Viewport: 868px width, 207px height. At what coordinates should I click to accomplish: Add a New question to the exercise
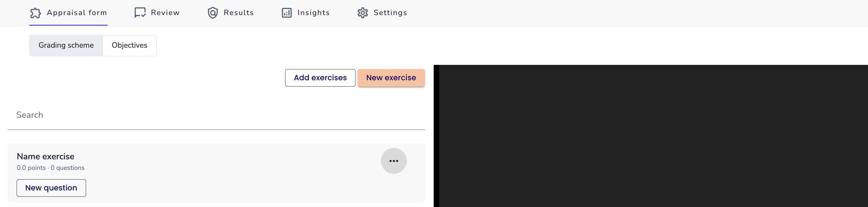coord(51,188)
